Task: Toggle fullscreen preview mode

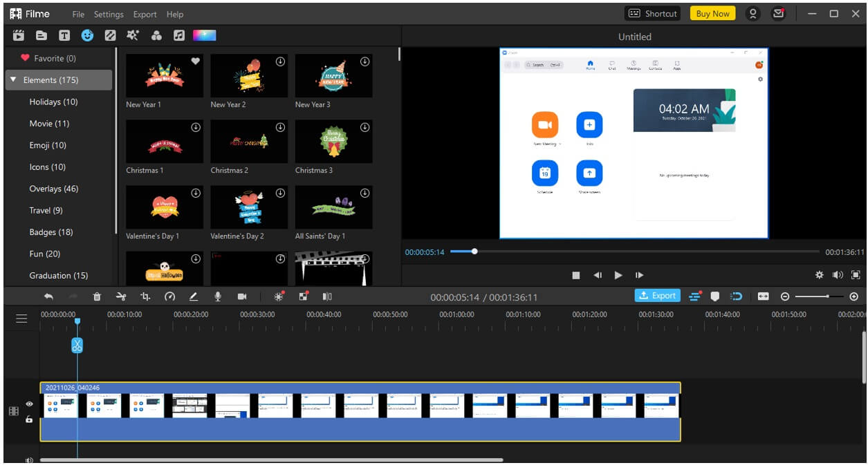Action: tap(856, 275)
